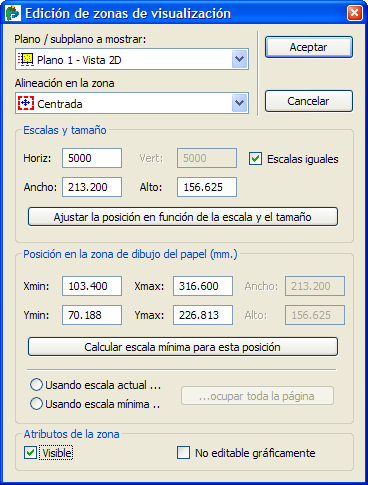
Task: Click Ajustar la posición en función de la escala
Action: (183, 217)
